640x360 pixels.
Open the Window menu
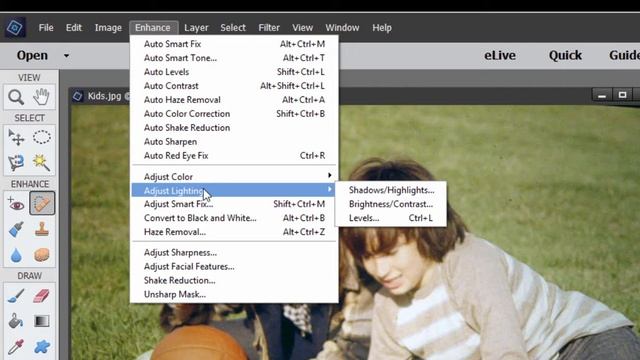click(x=342, y=28)
